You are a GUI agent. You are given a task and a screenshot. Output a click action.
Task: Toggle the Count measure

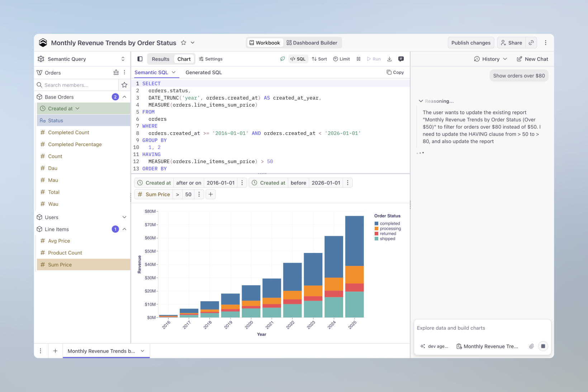tap(83, 156)
